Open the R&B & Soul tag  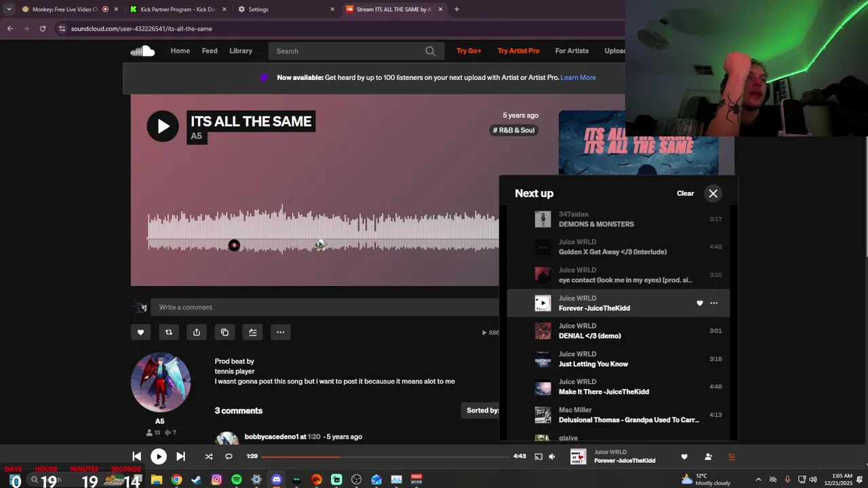pos(513,130)
